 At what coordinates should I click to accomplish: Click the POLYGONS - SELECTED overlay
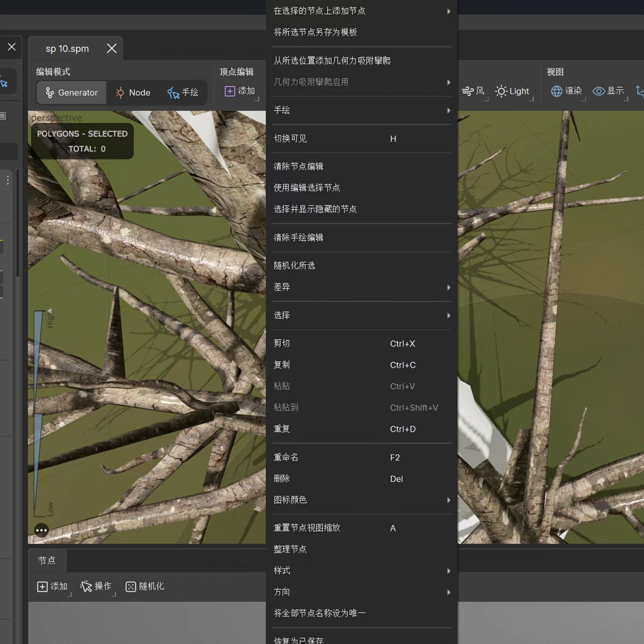(82, 141)
